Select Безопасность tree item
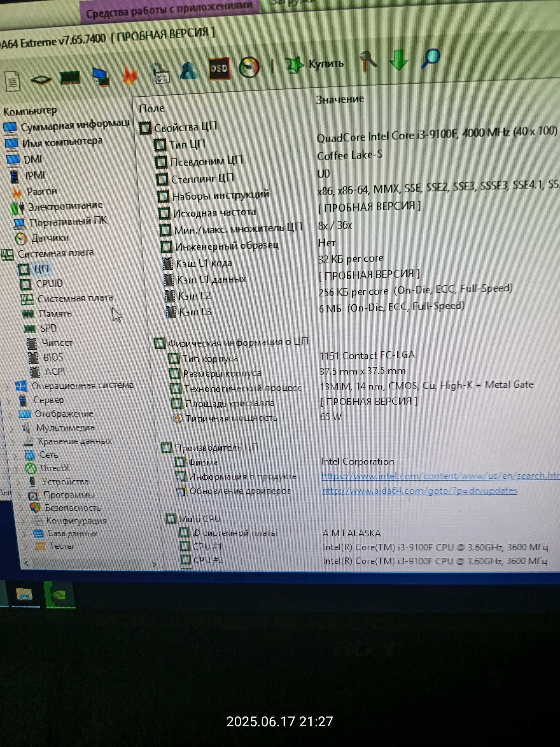This screenshot has width=560, height=747. click(66, 508)
